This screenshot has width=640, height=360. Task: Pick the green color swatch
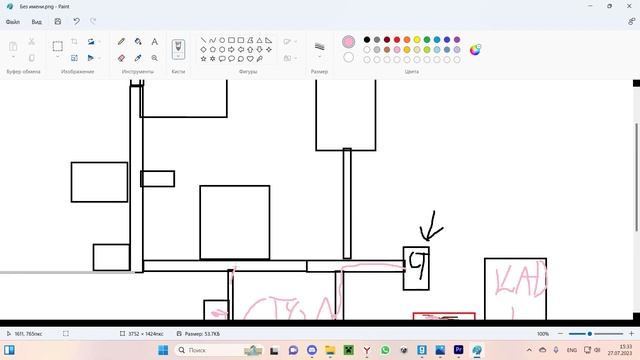(427, 40)
